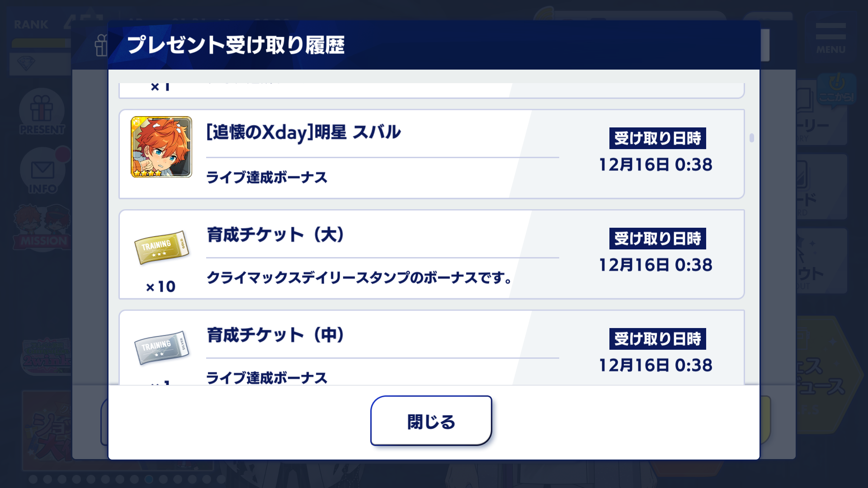This screenshot has height=488, width=868.
Task: Click the first 受け取り日時 label
Action: point(657,138)
